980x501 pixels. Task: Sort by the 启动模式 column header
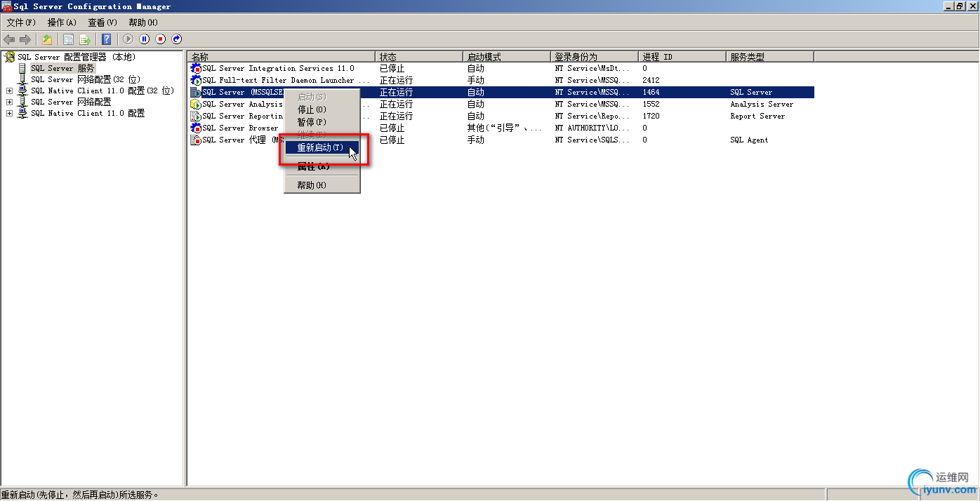(508, 57)
